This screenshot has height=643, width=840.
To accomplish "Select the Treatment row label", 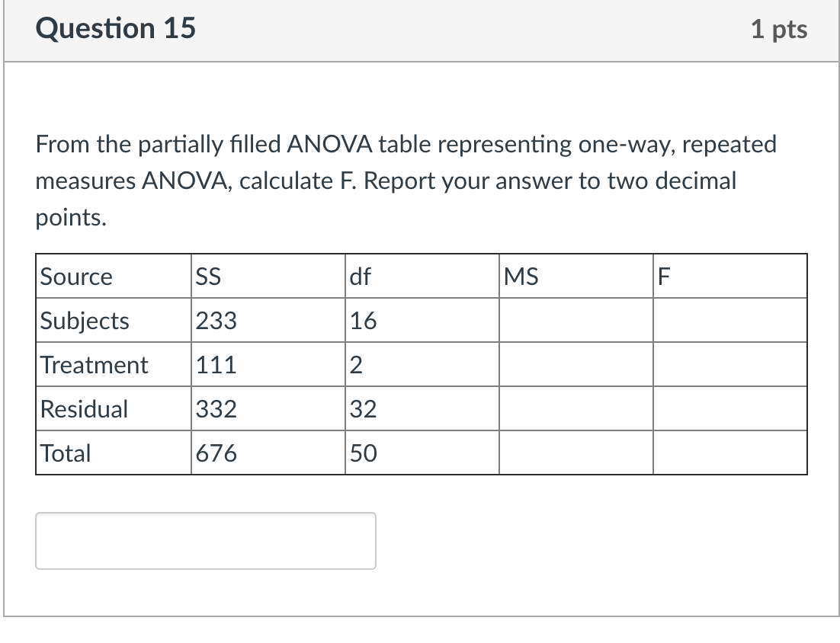I will point(93,365).
